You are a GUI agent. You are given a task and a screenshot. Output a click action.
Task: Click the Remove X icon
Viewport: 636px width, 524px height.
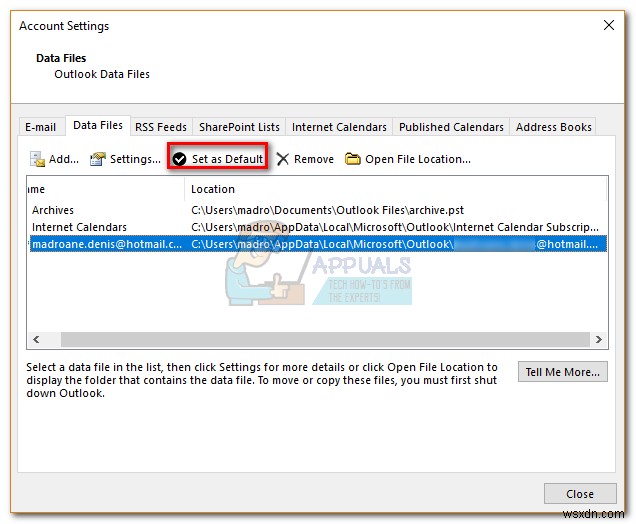coord(282,159)
